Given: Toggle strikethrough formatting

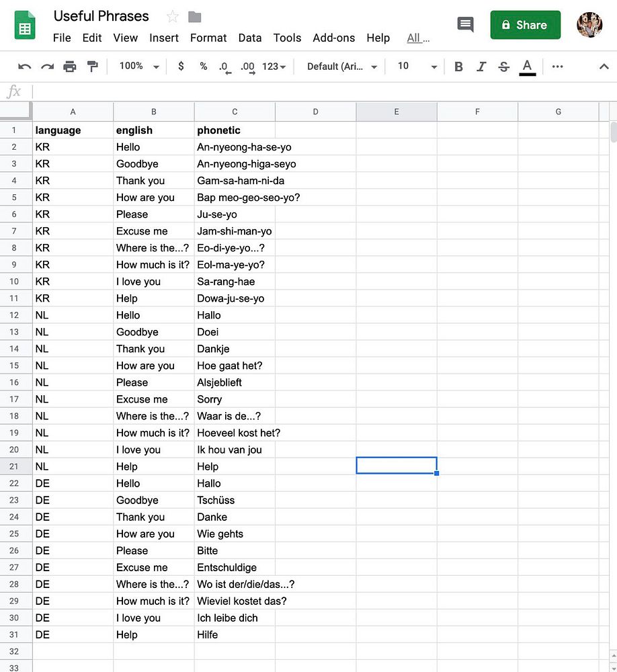Looking at the screenshot, I should [x=504, y=67].
